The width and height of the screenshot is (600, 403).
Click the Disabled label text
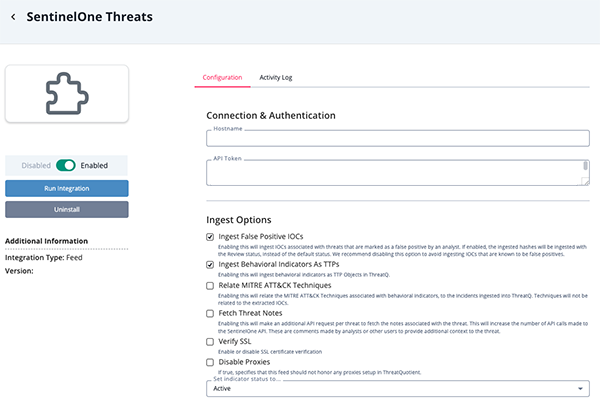(x=36, y=165)
